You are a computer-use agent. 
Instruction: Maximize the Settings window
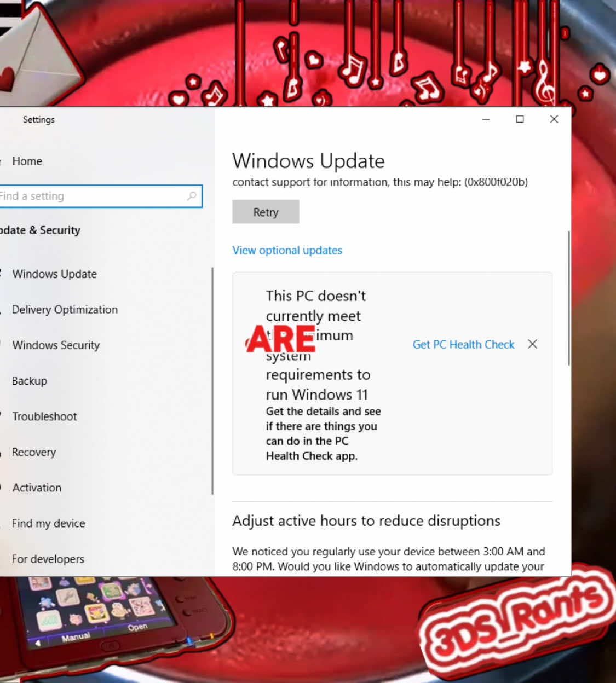[x=520, y=119]
